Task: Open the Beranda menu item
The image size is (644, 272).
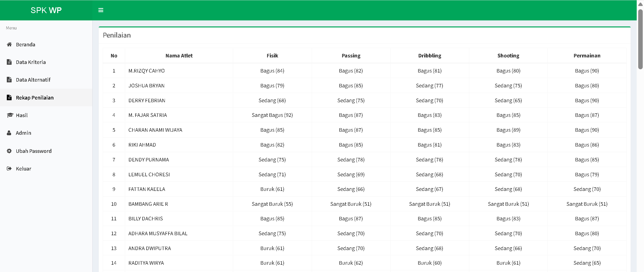Action: pos(25,45)
